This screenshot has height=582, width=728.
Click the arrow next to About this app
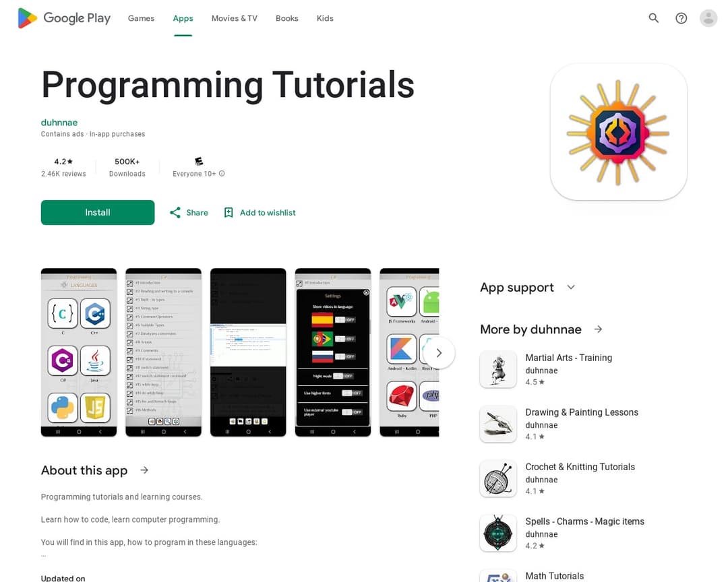click(x=144, y=470)
